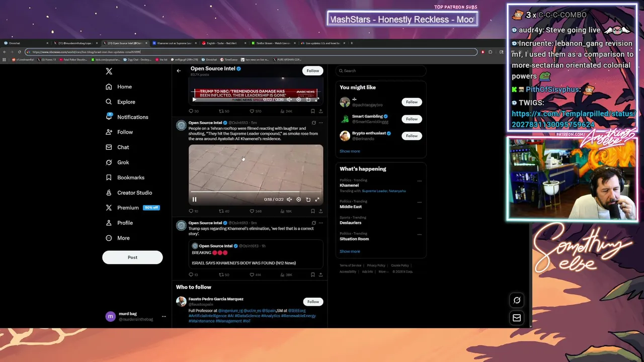Viewport: 644px width, 362px height.
Task: Open more options for the Middle East trend
Action: pos(419,202)
